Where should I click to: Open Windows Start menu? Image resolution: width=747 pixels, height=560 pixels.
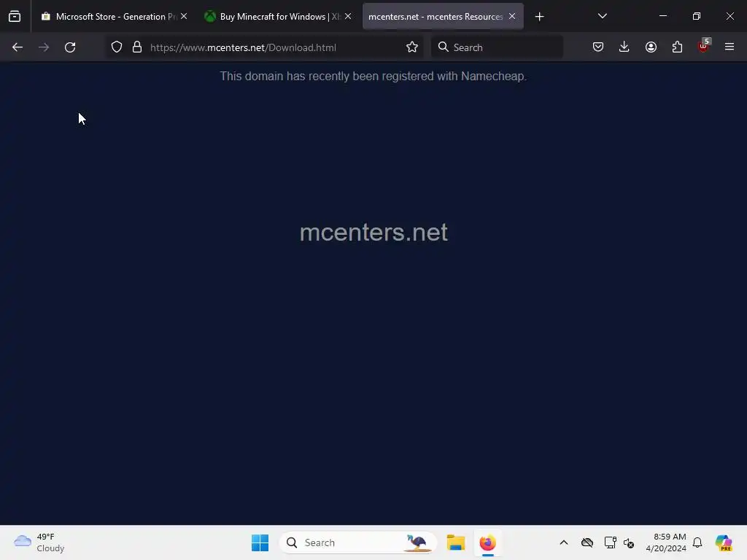[260, 542]
